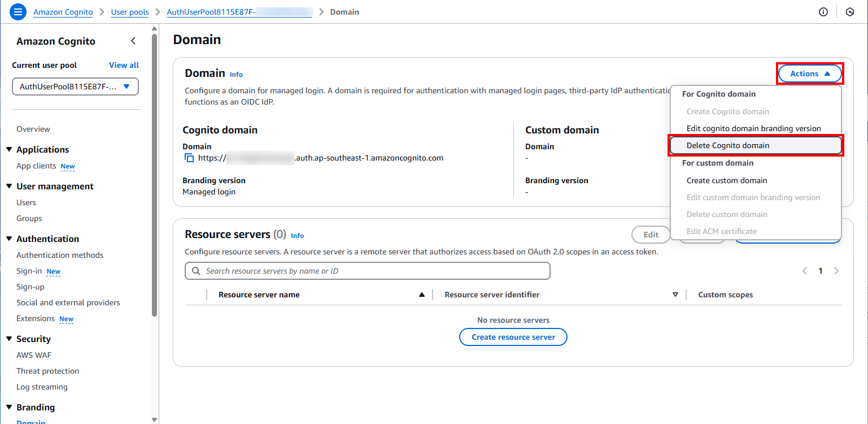
Task: Open Extensions in sidebar
Action: coord(36,318)
